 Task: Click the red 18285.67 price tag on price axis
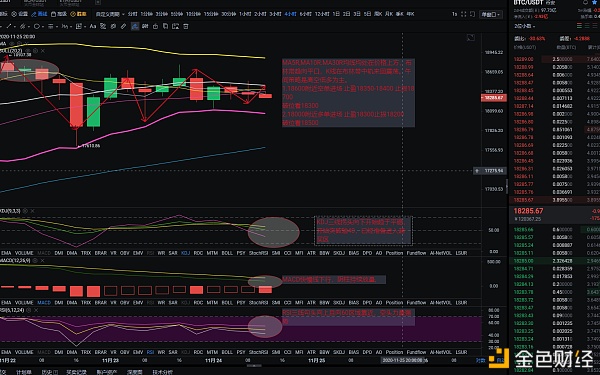pos(494,98)
